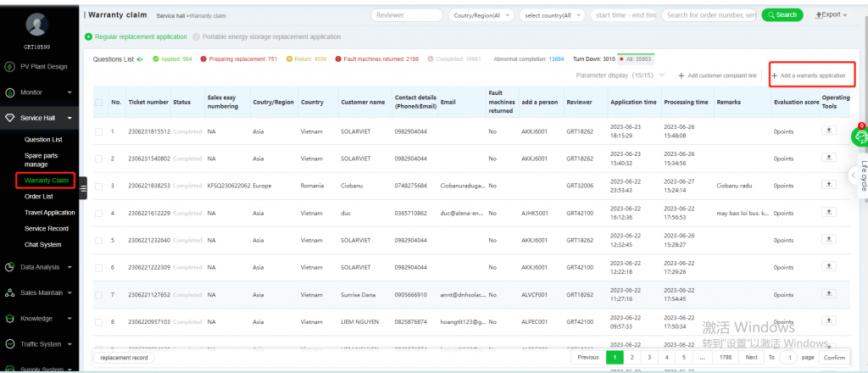Click upload tool icon for ticket 2306221222309
The image size is (868, 373).
click(x=829, y=266)
